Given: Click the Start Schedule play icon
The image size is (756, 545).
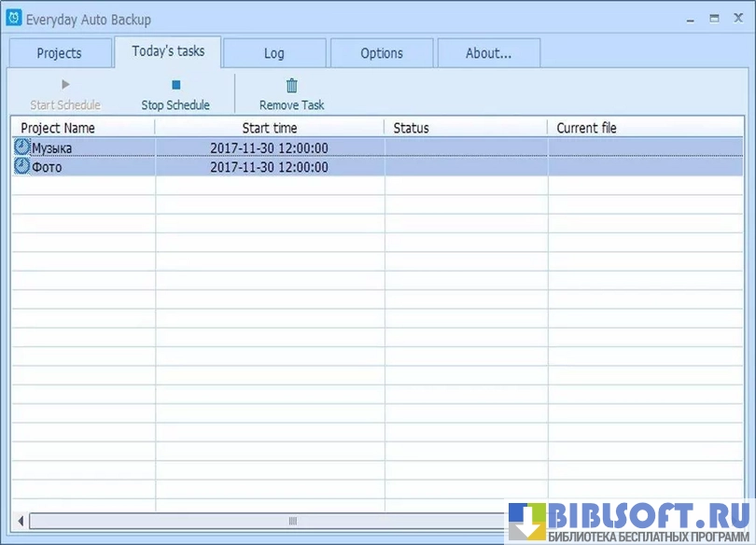Looking at the screenshot, I should tap(65, 85).
